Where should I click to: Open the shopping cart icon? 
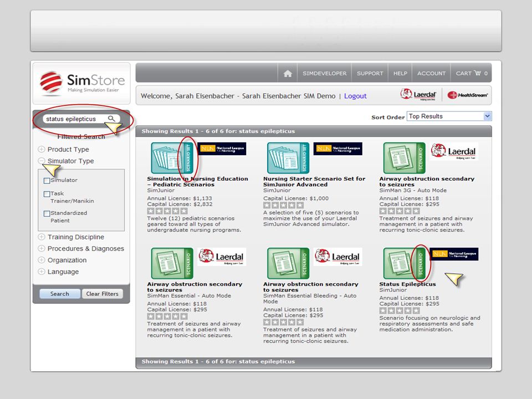tap(477, 73)
